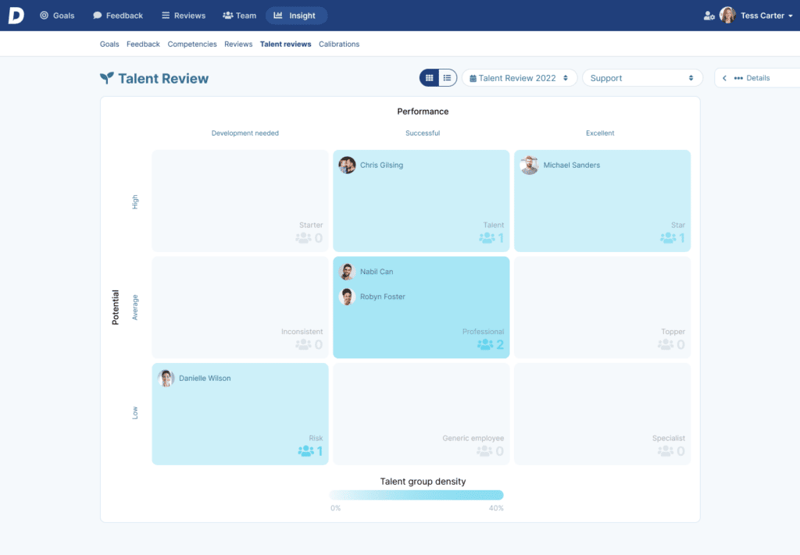Click Chris Gilsing's avatar in Talent box
The height and width of the screenshot is (555, 800).
[347, 165]
